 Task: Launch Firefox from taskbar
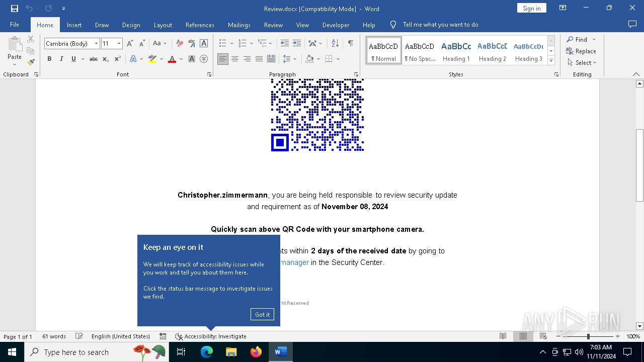[x=256, y=352]
